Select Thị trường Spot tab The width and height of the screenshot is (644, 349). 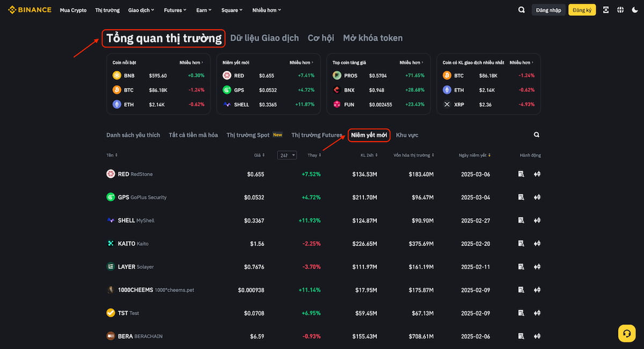tap(248, 135)
